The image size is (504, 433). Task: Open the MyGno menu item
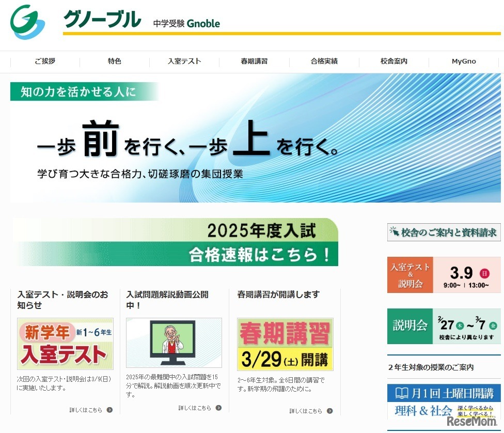[x=463, y=61]
